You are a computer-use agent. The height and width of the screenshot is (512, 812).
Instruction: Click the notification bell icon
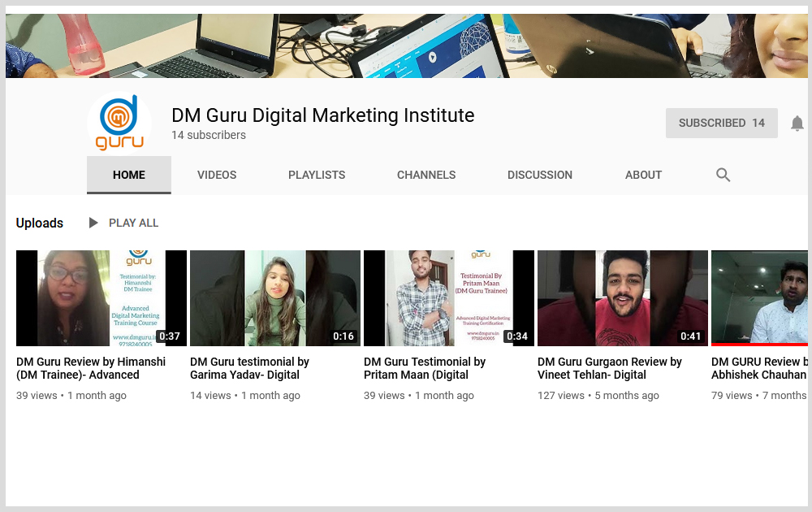tap(797, 124)
